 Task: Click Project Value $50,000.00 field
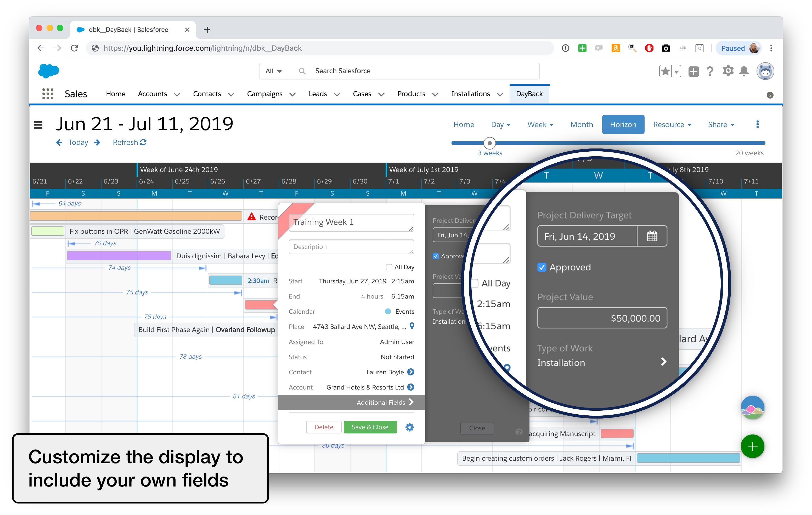[x=602, y=318]
